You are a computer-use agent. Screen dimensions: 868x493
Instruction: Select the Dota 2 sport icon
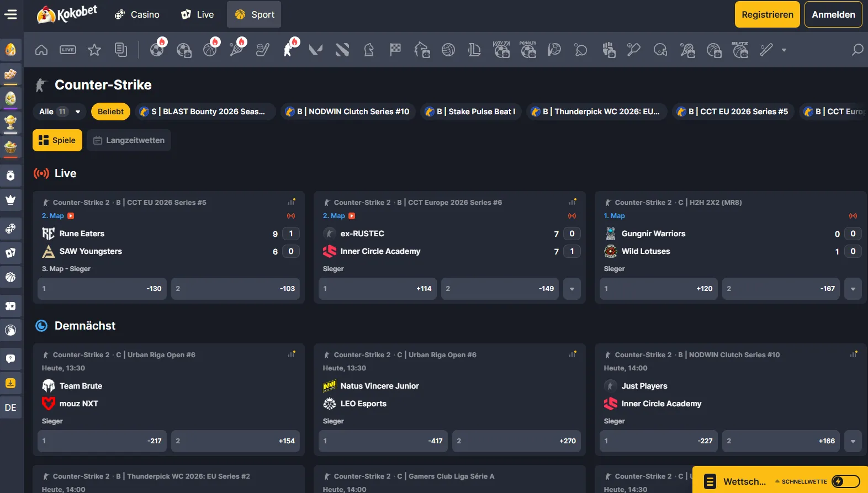pyautogui.click(x=342, y=50)
